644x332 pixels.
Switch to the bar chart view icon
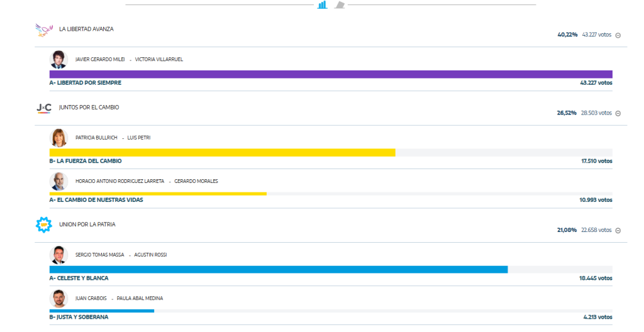point(323,4)
